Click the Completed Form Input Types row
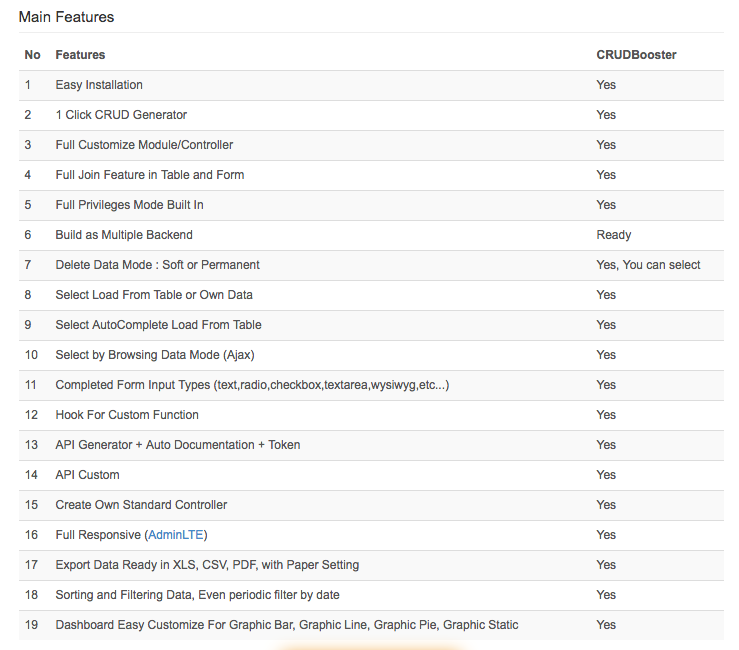Image resolution: width=739 pixels, height=650 pixels. tap(371, 385)
